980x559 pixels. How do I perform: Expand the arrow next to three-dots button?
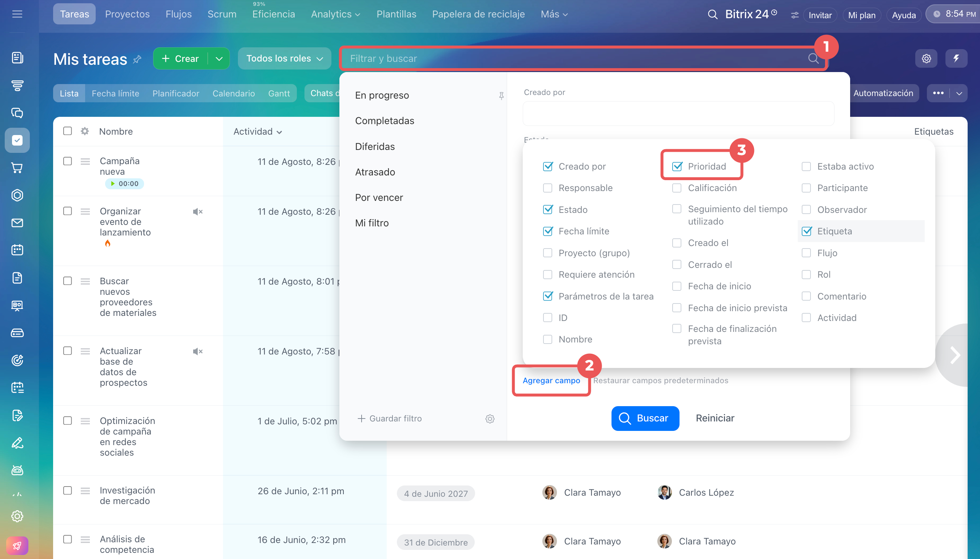959,93
